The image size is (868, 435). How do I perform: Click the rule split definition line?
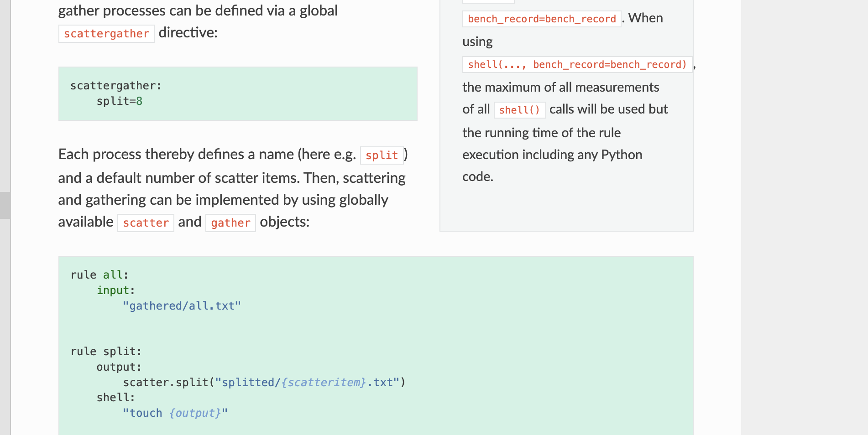(105, 351)
